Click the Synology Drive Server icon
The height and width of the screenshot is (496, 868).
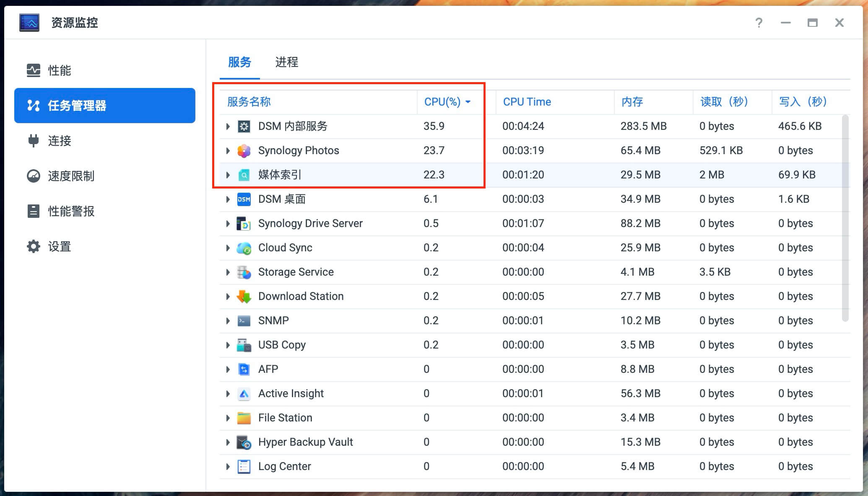[244, 223]
